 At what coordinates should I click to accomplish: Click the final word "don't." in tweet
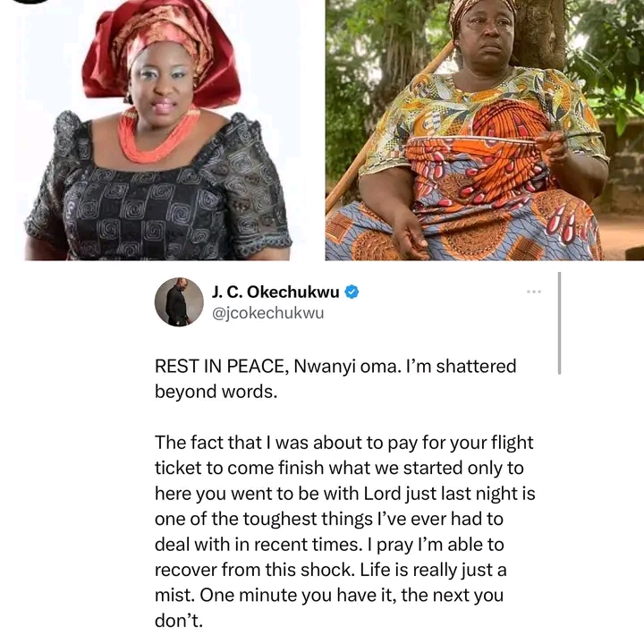click(179, 621)
